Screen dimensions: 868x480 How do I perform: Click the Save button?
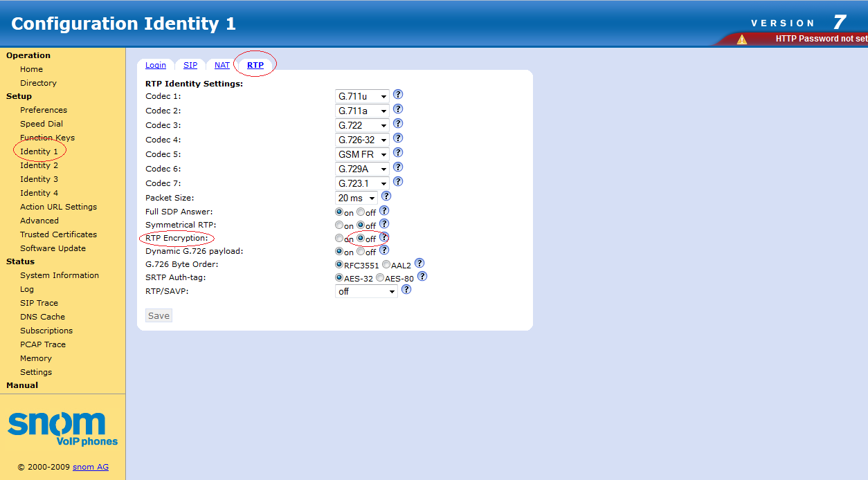point(159,315)
